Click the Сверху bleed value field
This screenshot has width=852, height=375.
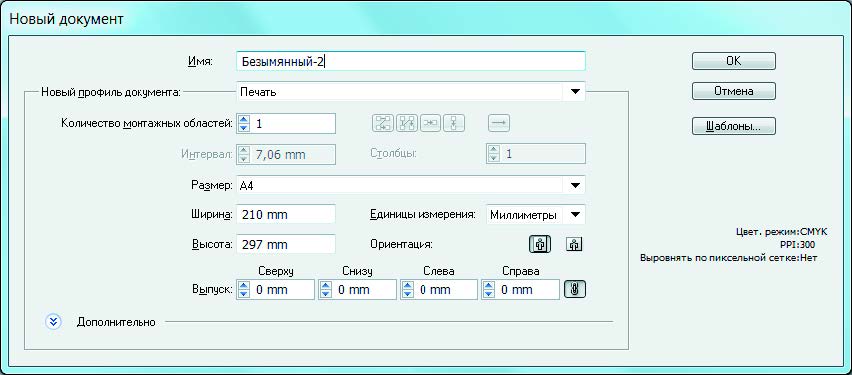click(x=283, y=290)
